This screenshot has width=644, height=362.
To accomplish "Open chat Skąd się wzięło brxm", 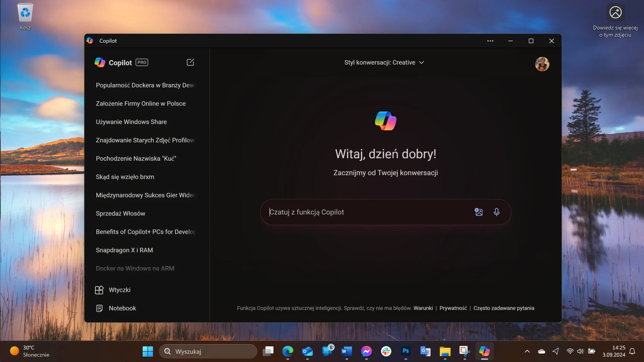I will pyautogui.click(x=125, y=177).
